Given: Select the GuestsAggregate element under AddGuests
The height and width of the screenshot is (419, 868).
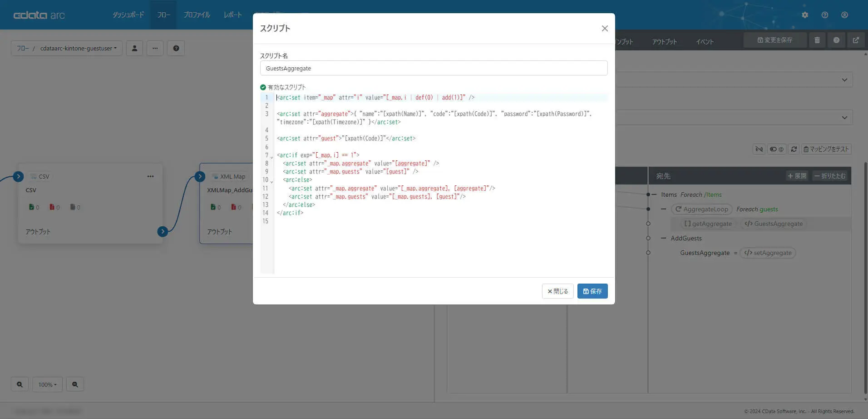Looking at the screenshot, I should pyautogui.click(x=705, y=253).
